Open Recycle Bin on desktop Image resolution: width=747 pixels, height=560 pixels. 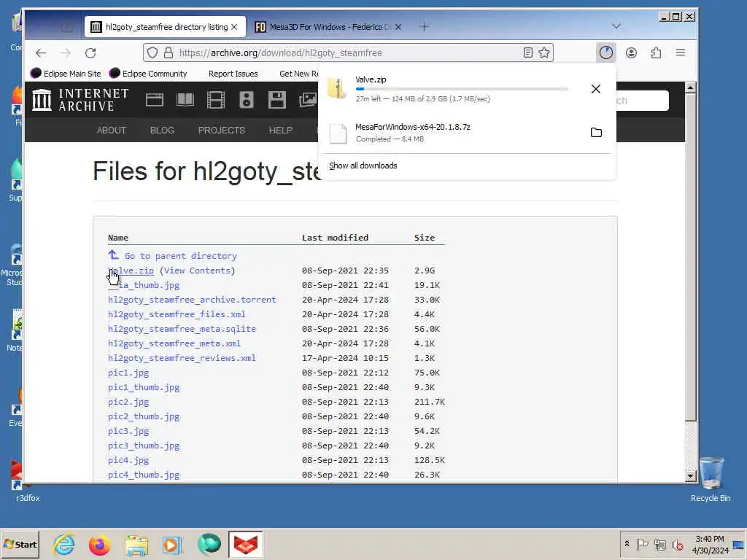(x=711, y=478)
